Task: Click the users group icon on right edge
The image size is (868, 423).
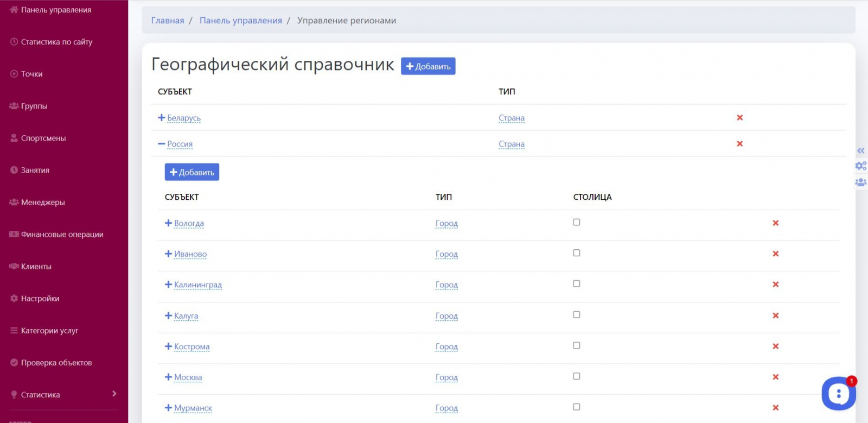Action: tap(861, 182)
